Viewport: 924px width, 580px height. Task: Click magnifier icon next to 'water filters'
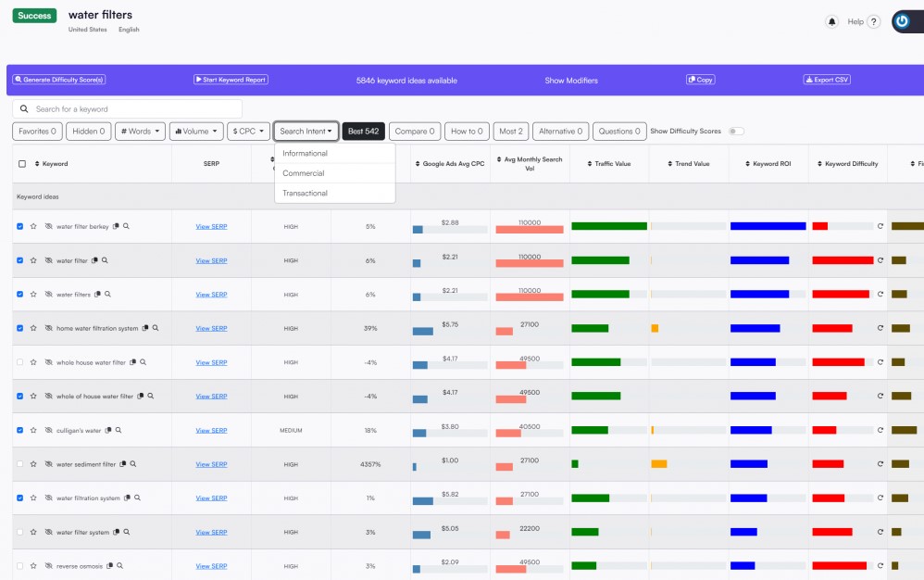pyautogui.click(x=107, y=295)
